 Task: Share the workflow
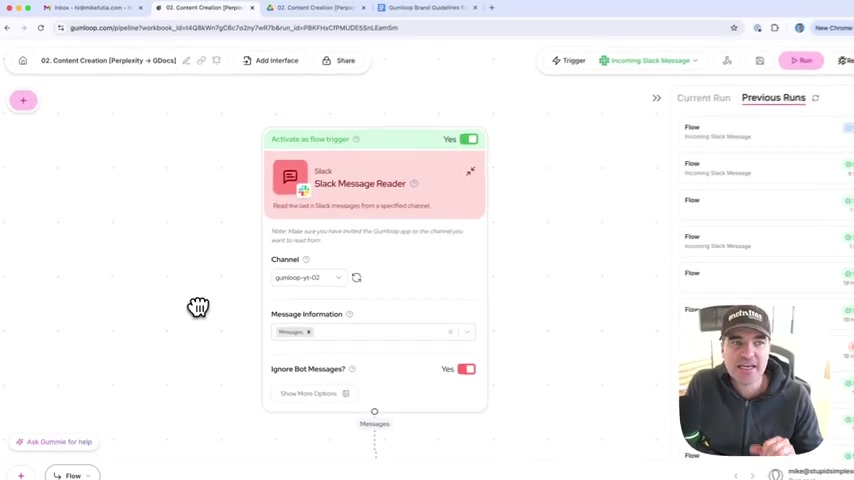(339, 60)
